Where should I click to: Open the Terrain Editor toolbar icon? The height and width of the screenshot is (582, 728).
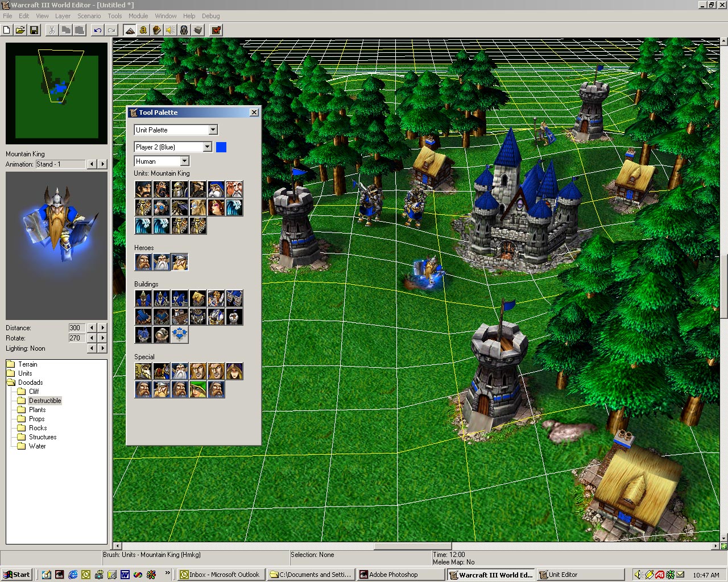coord(130,30)
